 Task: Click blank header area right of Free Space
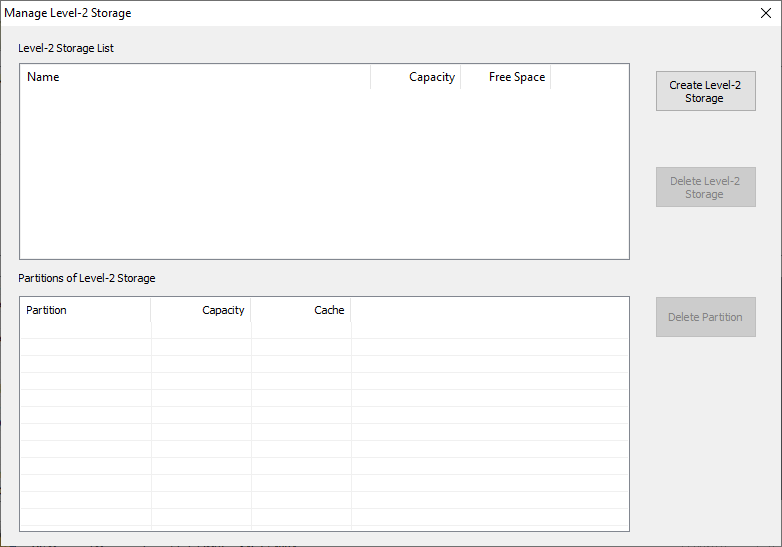589,77
